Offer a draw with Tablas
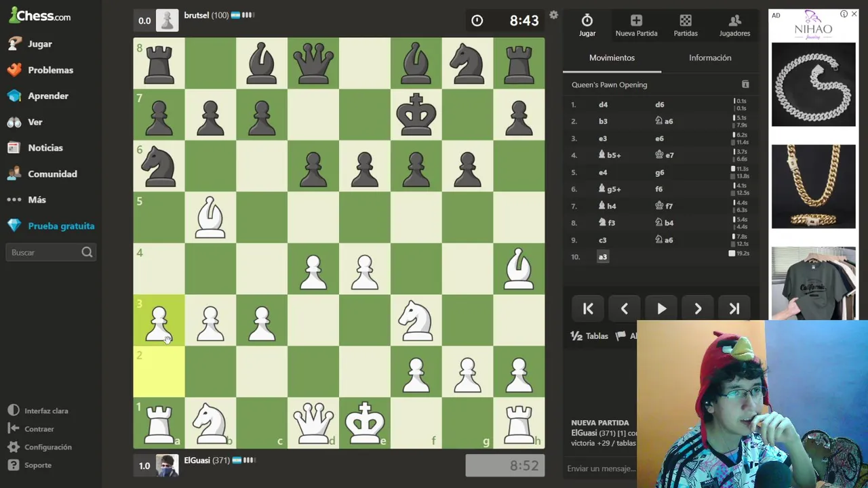Image resolution: width=868 pixels, height=488 pixels. [589, 336]
